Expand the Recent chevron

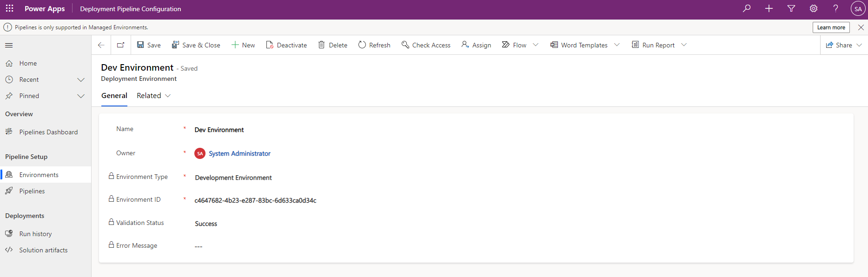tap(81, 80)
